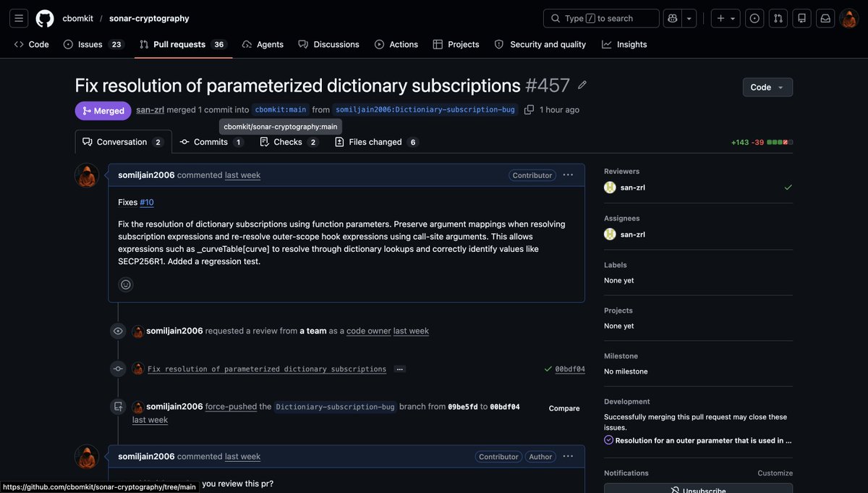The width and height of the screenshot is (868, 493).
Task: Open base branch cbomkit:main link
Action: tap(281, 110)
